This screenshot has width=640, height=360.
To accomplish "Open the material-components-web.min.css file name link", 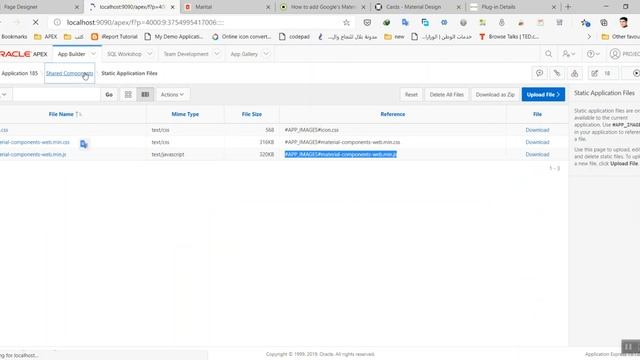I will (35, 142).
